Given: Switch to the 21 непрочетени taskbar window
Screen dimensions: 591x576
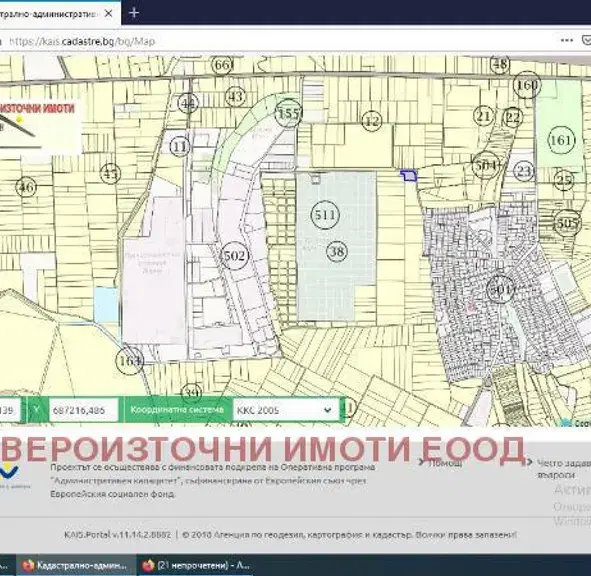Looking at the screenshot, I should click(x=196, y=565).
